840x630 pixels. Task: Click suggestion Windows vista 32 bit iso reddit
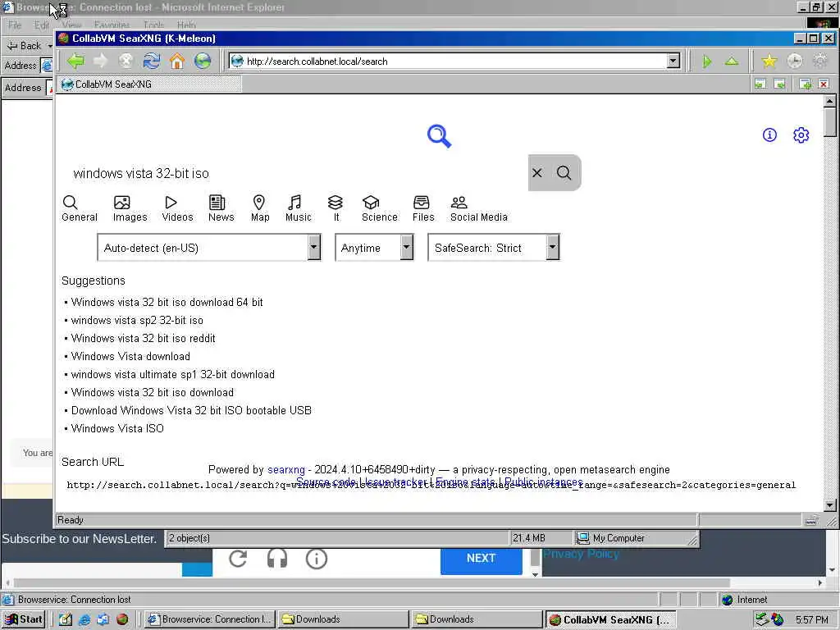click(x=143, y=339)
